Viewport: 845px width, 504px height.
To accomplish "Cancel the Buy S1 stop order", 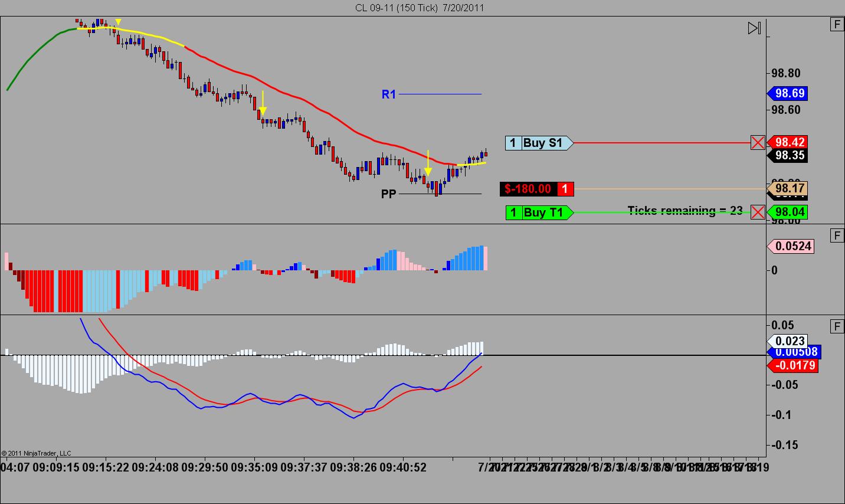I will tap(758, 142).
